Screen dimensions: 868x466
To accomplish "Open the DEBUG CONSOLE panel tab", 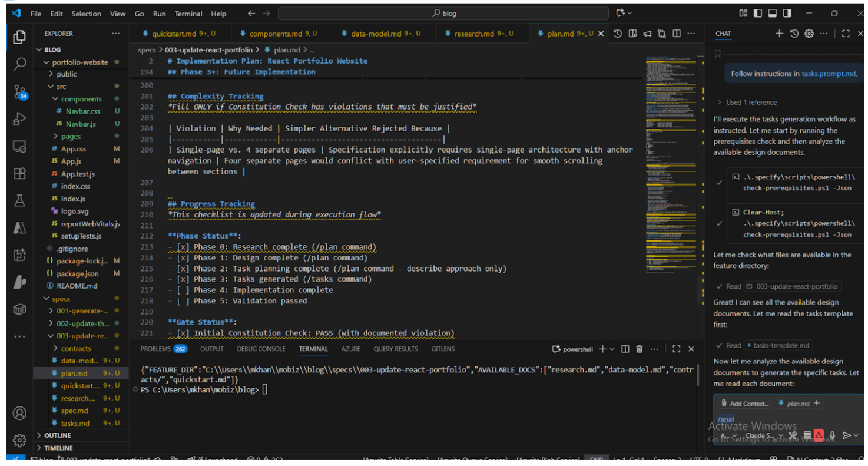I will pos(261,349).
